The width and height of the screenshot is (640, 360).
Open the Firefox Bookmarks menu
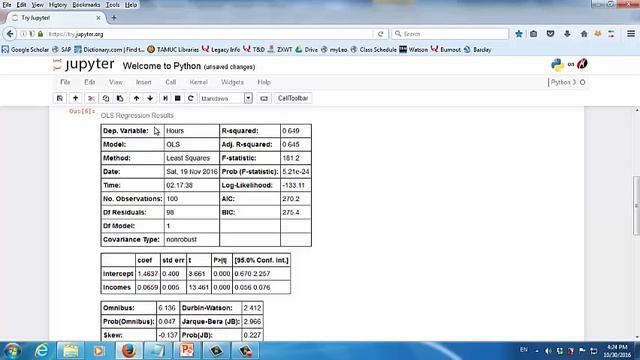pos(86,5)
